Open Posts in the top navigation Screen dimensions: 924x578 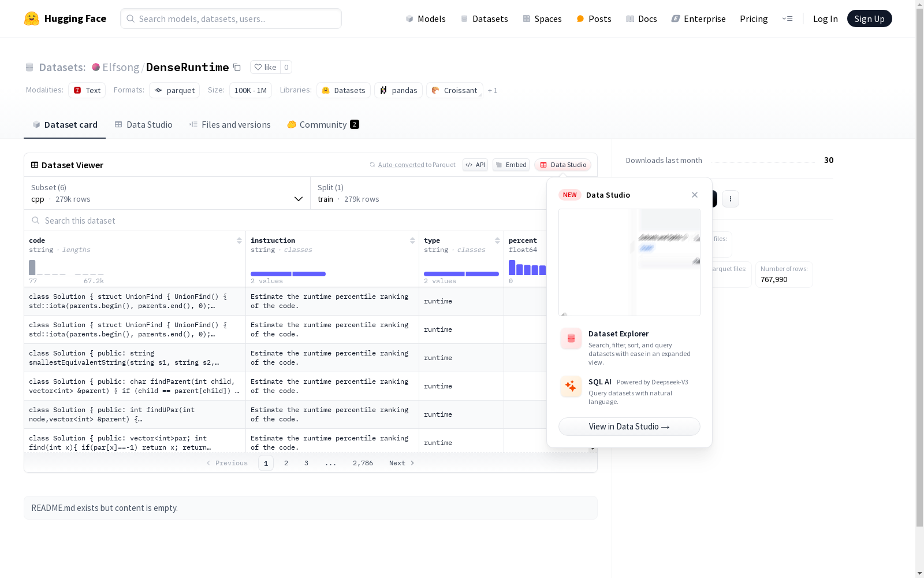point(594,18)
